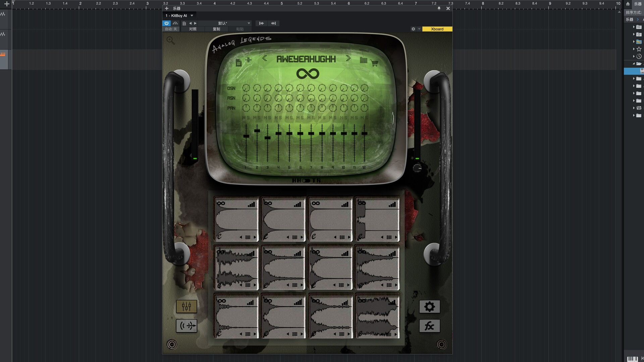Click the first MIDI routing arrow button
Viewport: 644px width, 362px height.
261,23
